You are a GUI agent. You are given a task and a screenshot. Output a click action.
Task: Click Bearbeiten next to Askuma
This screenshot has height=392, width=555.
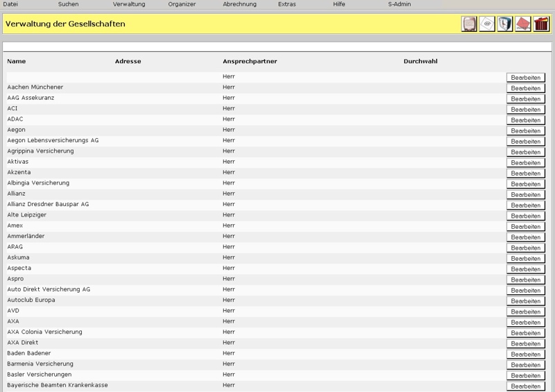click(x=526, y=258)
